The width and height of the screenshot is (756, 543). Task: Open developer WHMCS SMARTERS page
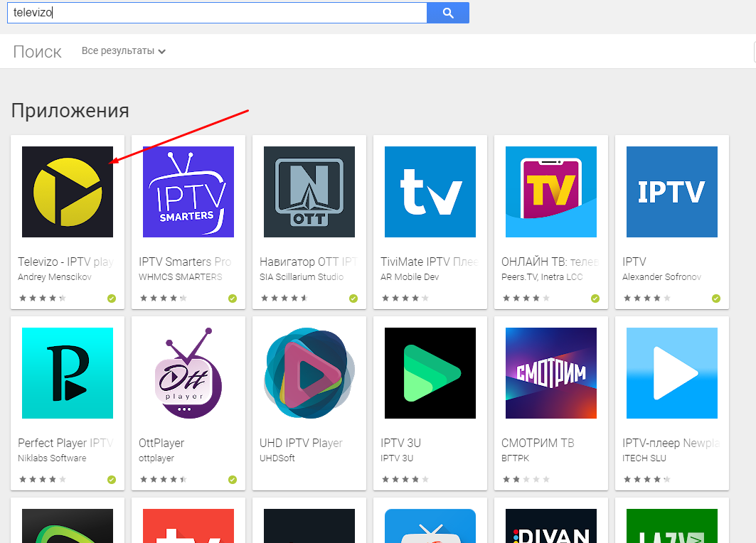pos(181,277)
